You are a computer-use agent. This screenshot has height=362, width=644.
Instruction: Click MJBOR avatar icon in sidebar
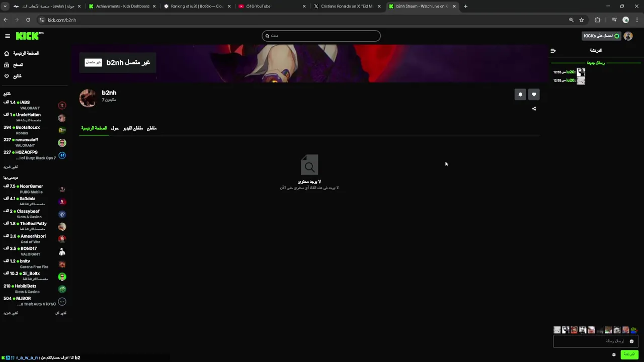coord(62,302)
